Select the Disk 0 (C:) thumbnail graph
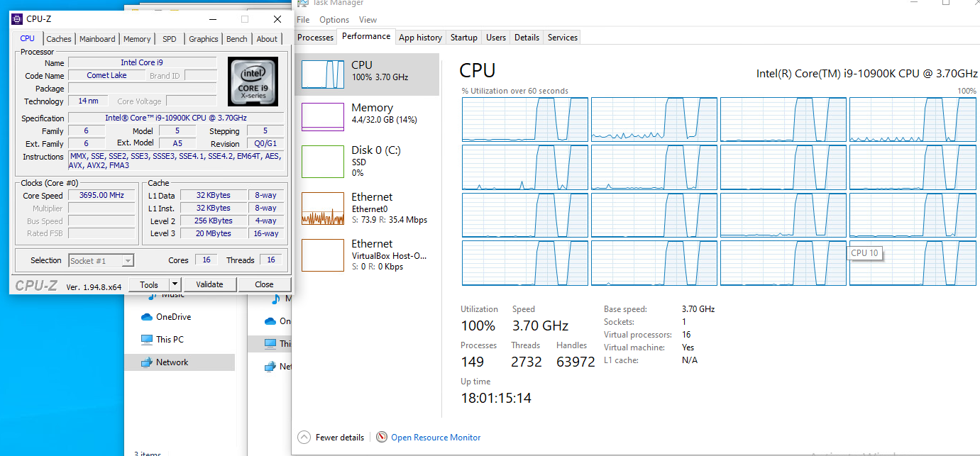Screen dimensions: 980x456 (x=323, y=161)
